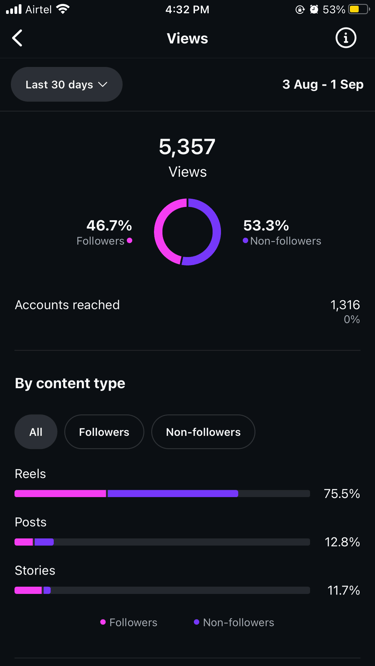Tap the followers donut chart
The width and height of the screenshot is (375, 666).
click(x=187, y=232)
